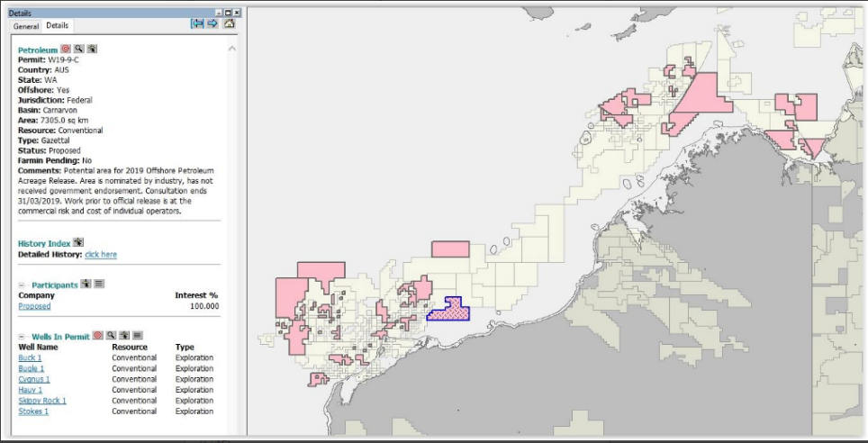This screenshot has width=868, height=443.
Task: Click the red target icon beside Petroleum
Action: [66, 49]
